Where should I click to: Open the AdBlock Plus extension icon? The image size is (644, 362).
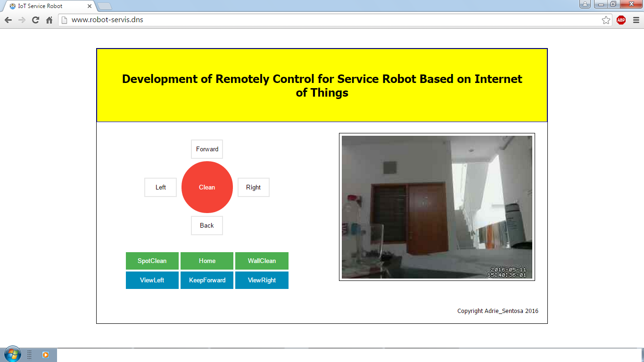click(621, 20)
